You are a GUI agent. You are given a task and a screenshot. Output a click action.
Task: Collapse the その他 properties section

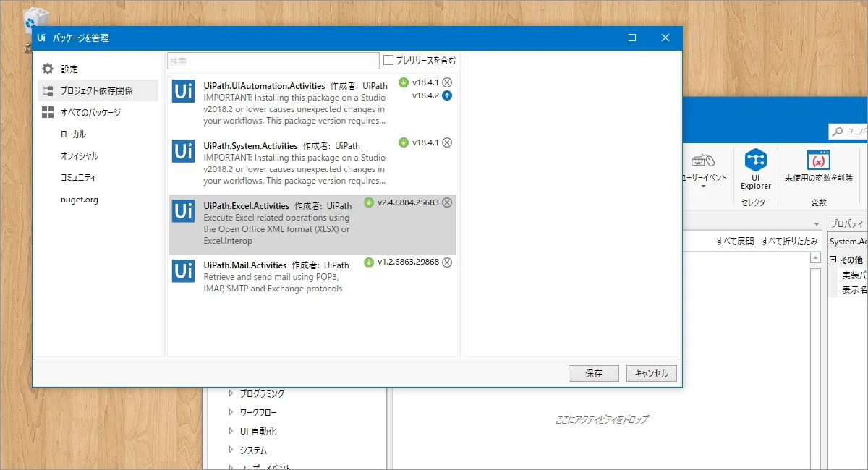click(x=833, y=260)
